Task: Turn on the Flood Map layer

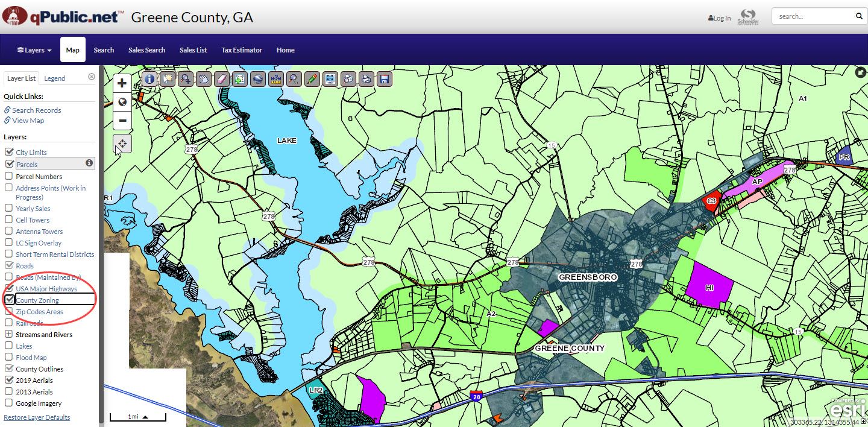Action: click(x=9, y=357)
